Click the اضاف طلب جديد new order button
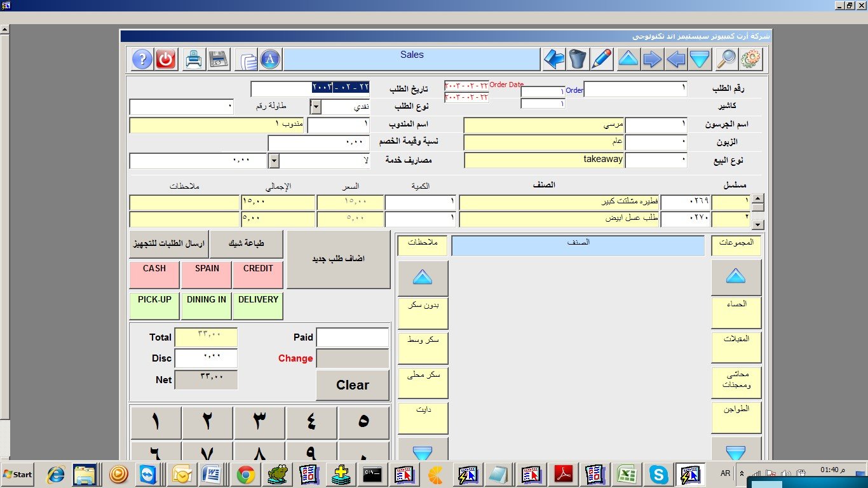Screen dimensions: 868x488 [x=338, y=260]
